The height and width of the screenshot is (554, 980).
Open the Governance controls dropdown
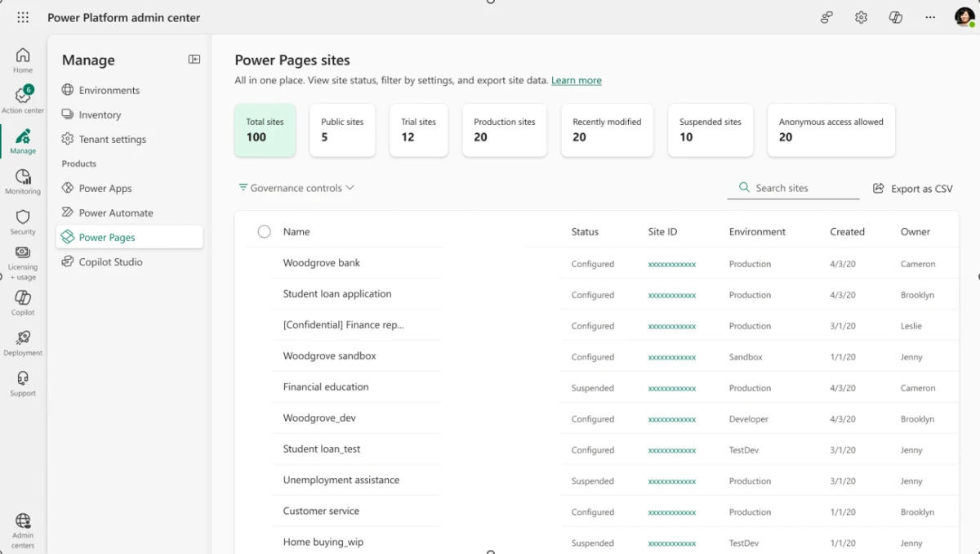click(x=296, y=188)
